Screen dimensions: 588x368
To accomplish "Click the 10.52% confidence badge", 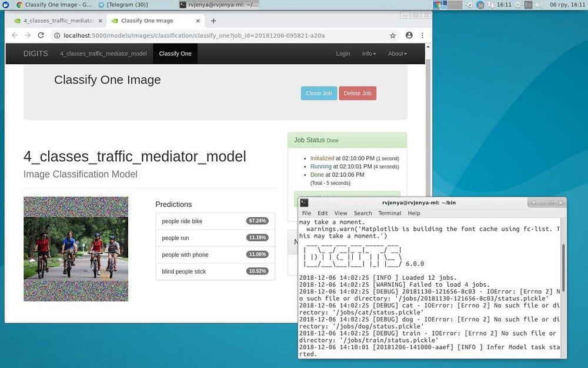I will click(258, 271).
